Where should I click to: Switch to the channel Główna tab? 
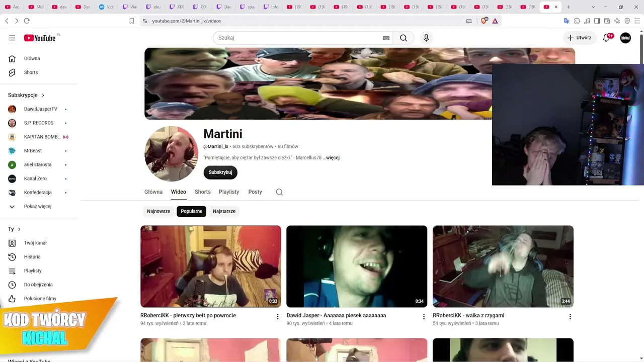[153, 192]
